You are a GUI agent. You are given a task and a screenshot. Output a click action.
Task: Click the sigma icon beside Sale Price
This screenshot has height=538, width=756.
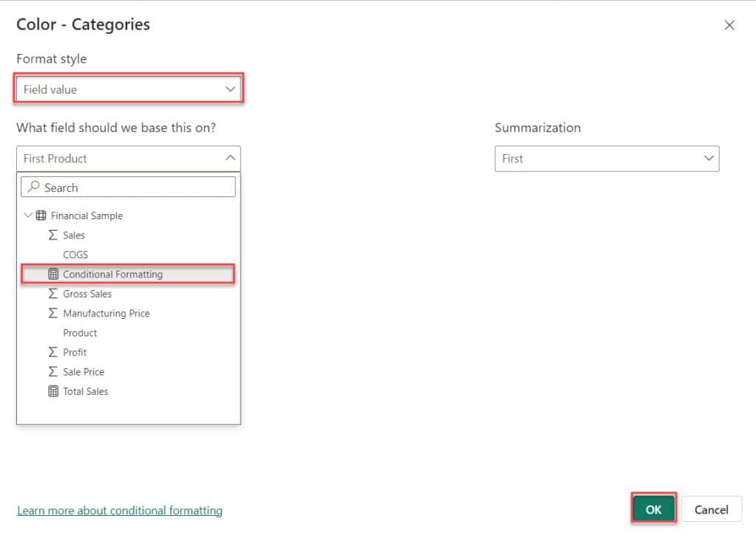click(x=53, y=372)
